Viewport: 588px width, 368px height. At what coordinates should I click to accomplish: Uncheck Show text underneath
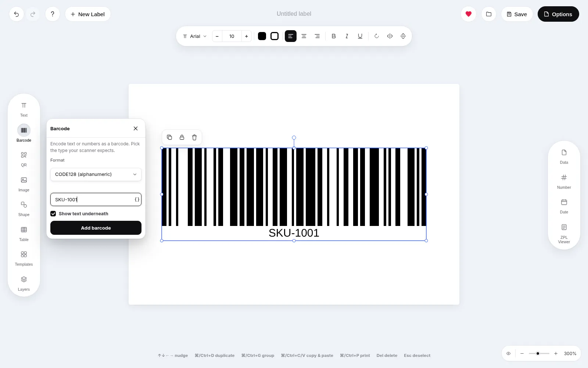[x=53, y=214]
